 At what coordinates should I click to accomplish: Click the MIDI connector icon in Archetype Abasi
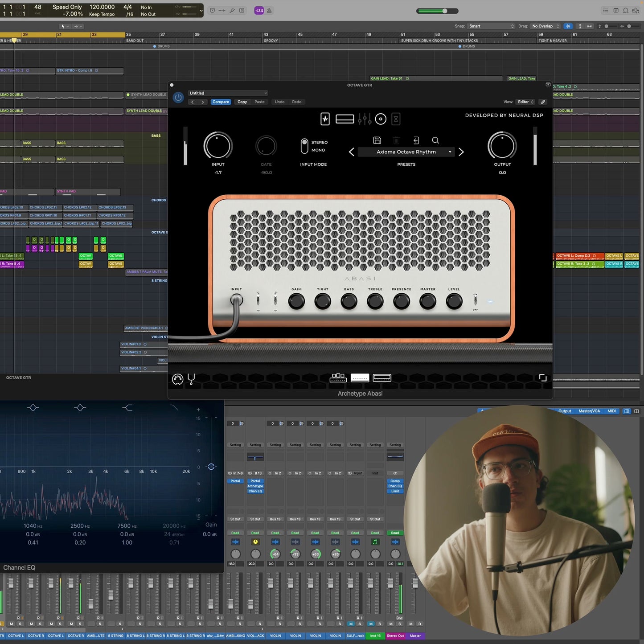pos(177,379)
